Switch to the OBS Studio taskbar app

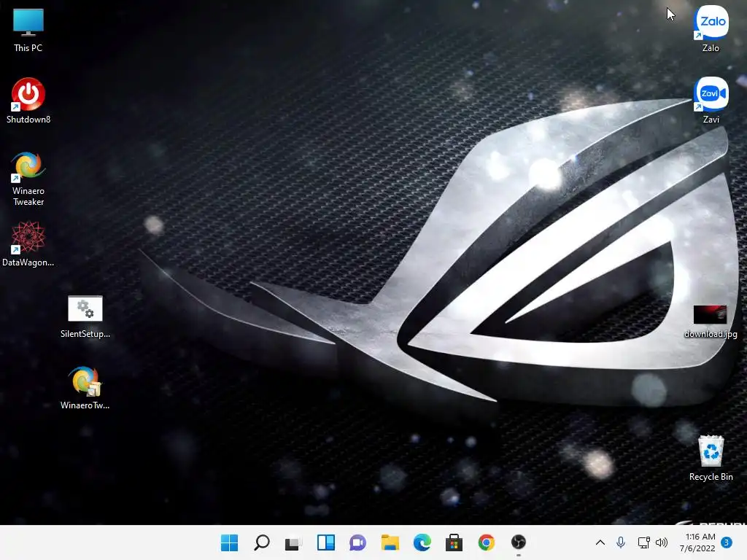[x=519, y=542]
